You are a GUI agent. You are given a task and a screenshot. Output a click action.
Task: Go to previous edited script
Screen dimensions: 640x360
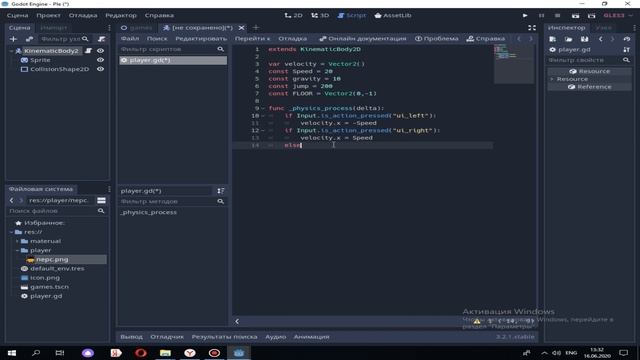pyautogui.click(x=519, y=38)
